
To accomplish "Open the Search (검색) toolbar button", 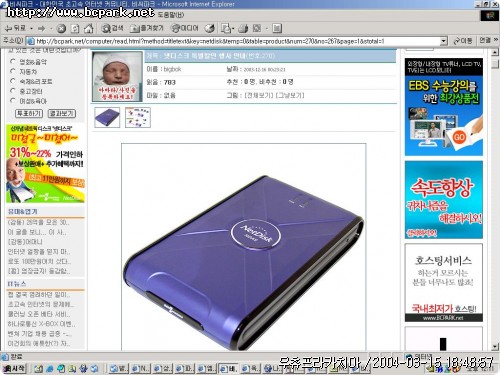I will (x=112, y=29).
